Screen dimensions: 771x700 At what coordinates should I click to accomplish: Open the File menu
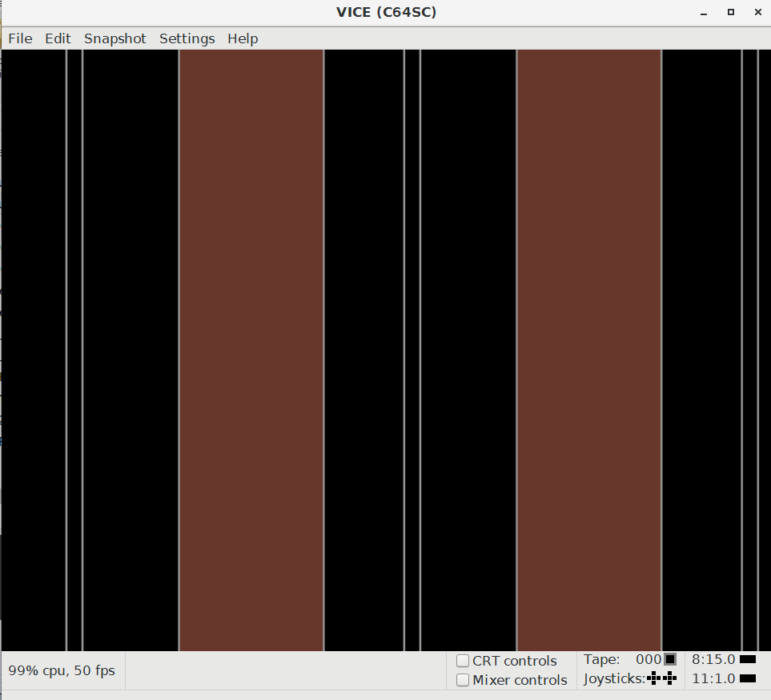click(20, 38)
